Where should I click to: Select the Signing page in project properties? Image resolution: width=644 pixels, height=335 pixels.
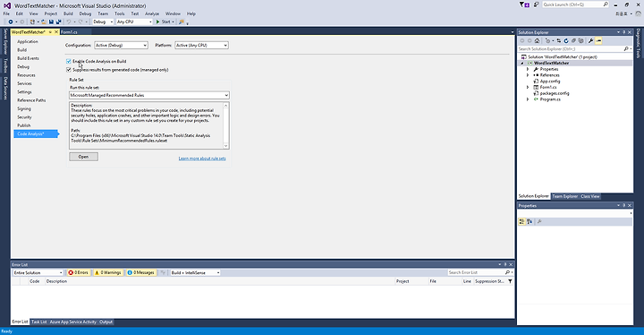click(24, 108)
